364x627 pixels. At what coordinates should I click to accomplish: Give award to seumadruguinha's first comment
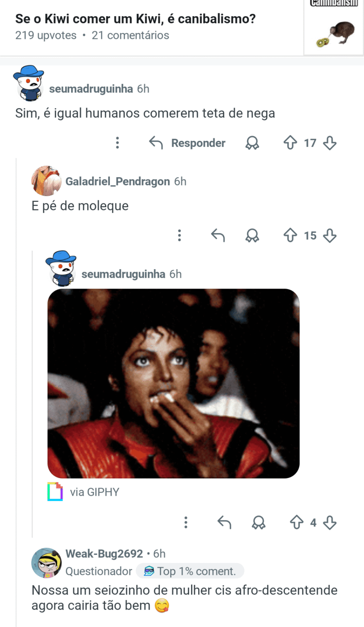tap(252, 143)
